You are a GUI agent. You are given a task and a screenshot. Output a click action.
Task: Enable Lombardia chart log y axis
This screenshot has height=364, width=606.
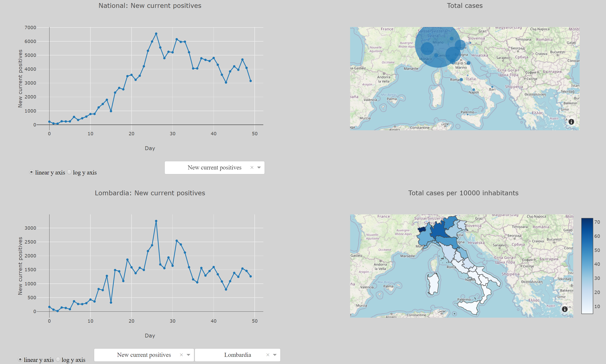[58, 360]
